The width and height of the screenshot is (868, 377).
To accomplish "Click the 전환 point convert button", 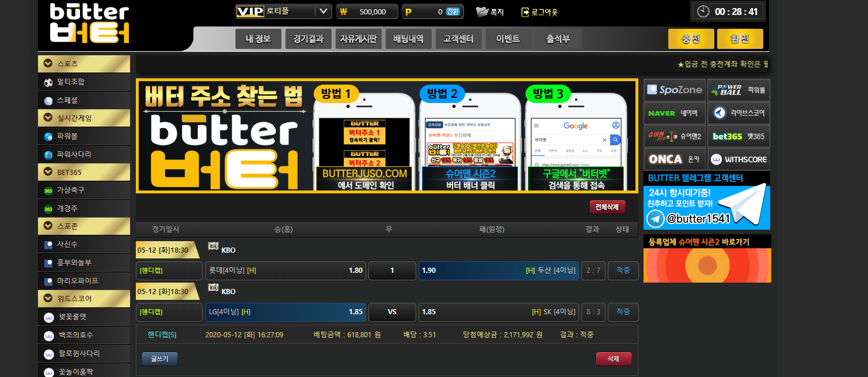I will (x=453, y=12).
